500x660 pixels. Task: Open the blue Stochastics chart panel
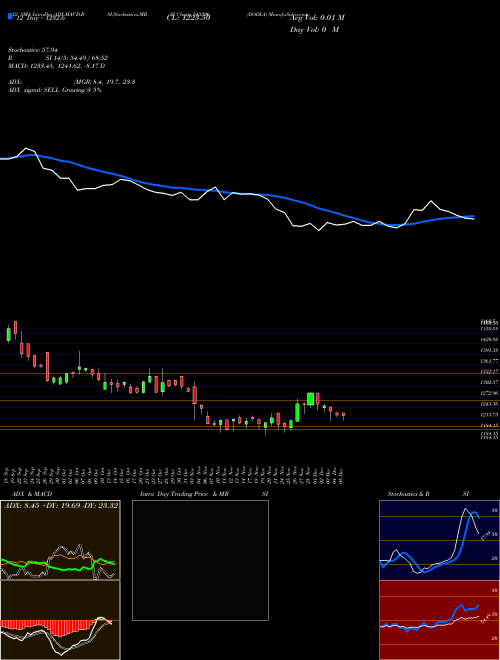point(439,540)
